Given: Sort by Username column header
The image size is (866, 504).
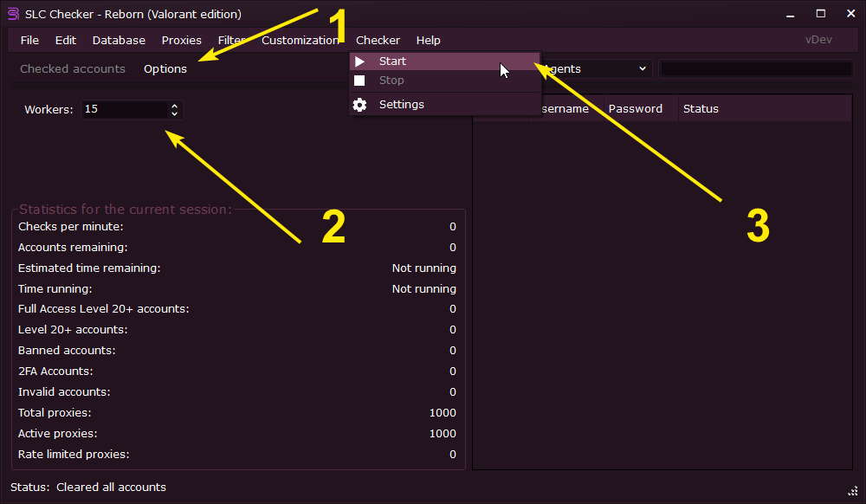Looking at the screenshot, I should [565, 109].
